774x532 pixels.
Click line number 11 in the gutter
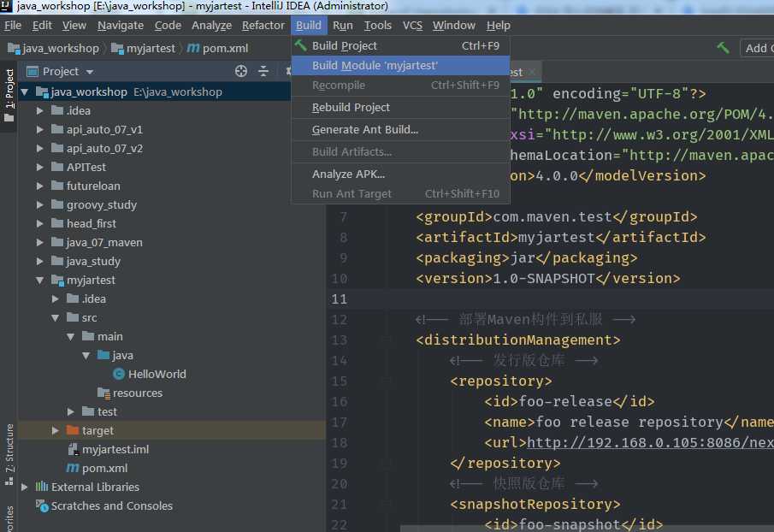coord(340,299)
